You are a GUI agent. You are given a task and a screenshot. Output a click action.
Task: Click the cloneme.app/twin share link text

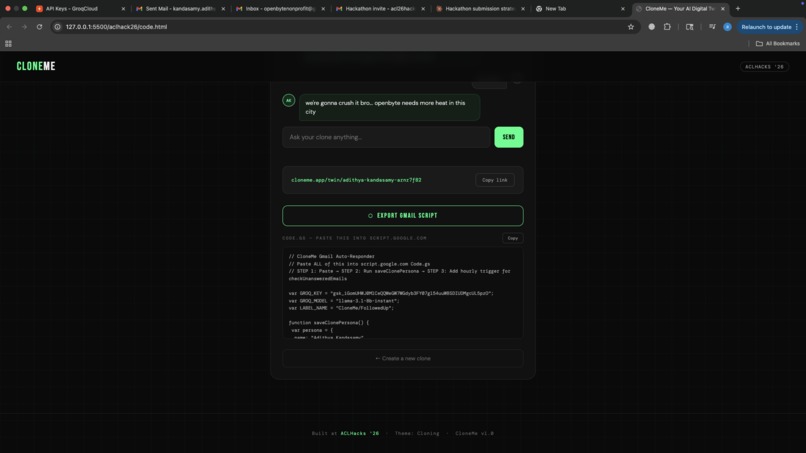tap(356, 180)
